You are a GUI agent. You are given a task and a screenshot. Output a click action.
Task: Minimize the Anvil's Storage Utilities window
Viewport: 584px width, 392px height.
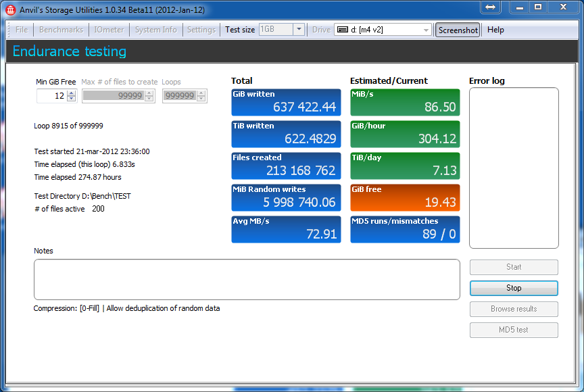coord(520,7)
